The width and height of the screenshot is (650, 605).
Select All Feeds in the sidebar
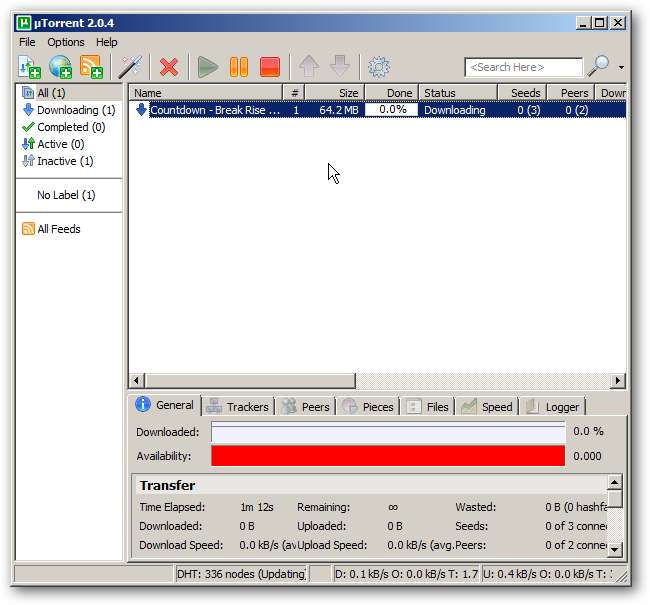(x=58, y=229)
